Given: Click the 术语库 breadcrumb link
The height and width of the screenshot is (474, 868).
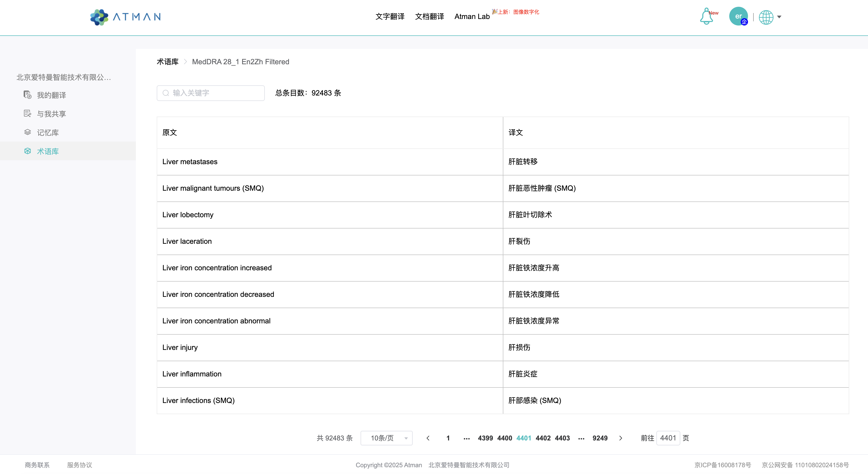Looking at the screenshot, I should 167,62.
